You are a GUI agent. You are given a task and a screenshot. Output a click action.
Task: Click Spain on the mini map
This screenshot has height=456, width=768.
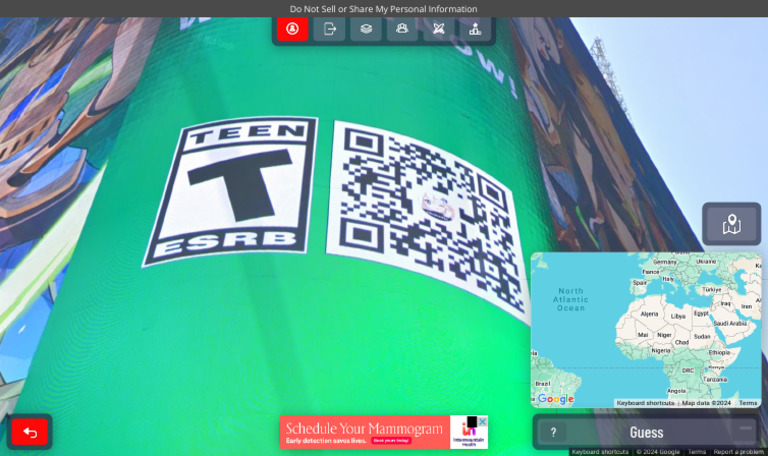(640, 283)
